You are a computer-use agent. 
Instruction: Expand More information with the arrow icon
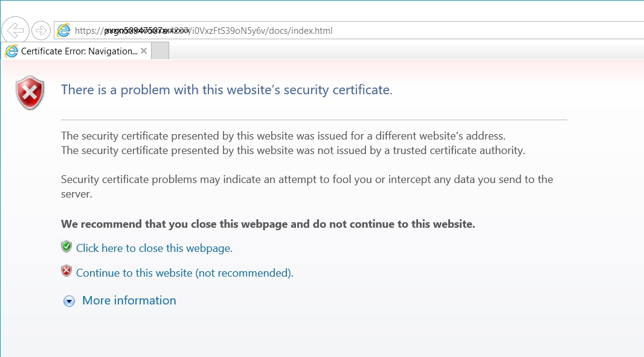pos(69,301)
